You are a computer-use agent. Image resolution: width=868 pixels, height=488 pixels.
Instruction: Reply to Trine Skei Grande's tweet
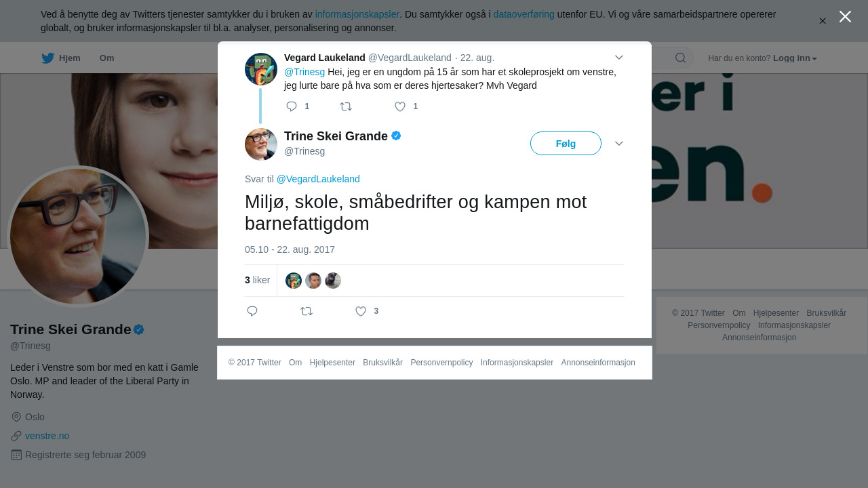pyautogui.click(x=252, y=311)
